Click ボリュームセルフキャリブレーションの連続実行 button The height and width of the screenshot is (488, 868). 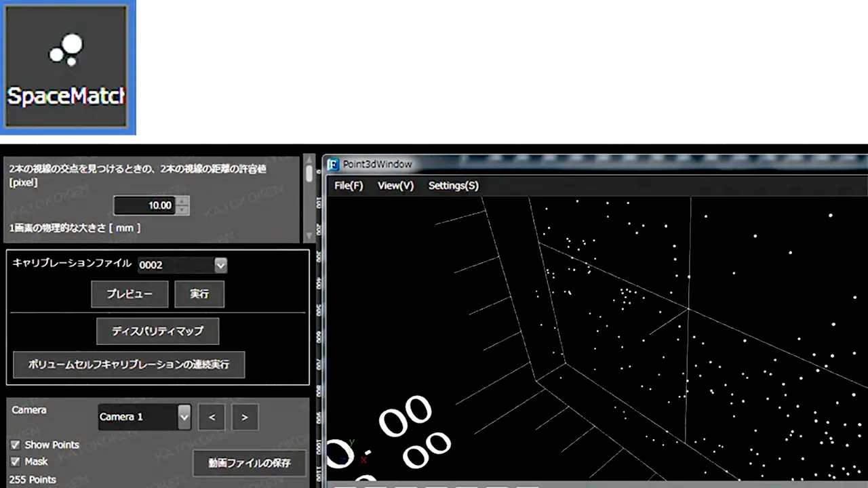(x=129, y=365)
